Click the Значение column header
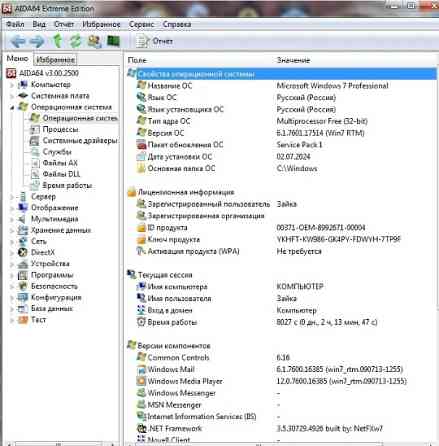439x446 pixels. pyautogui.click(x=293, y=60)
